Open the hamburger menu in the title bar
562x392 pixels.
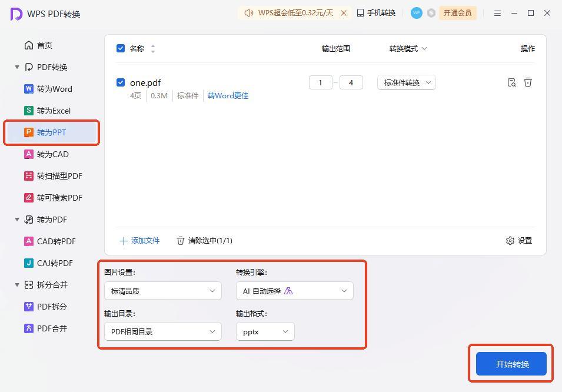pos(497,13)
